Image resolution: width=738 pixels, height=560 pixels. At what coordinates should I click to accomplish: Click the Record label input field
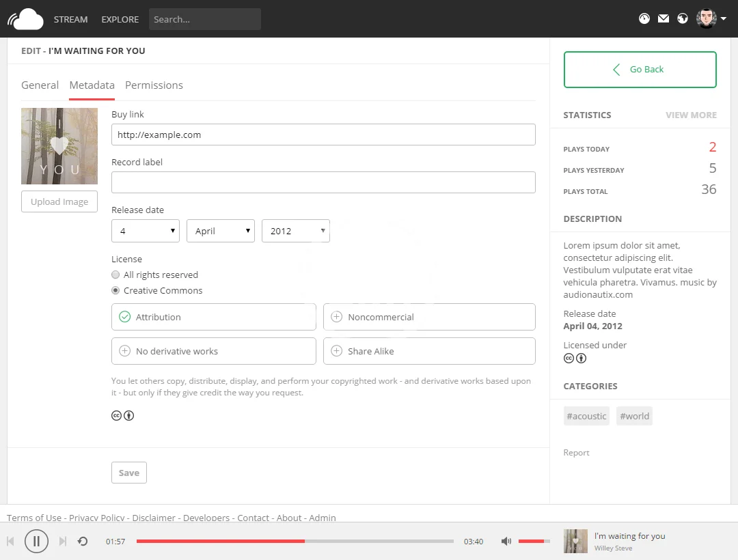(323, 182)
